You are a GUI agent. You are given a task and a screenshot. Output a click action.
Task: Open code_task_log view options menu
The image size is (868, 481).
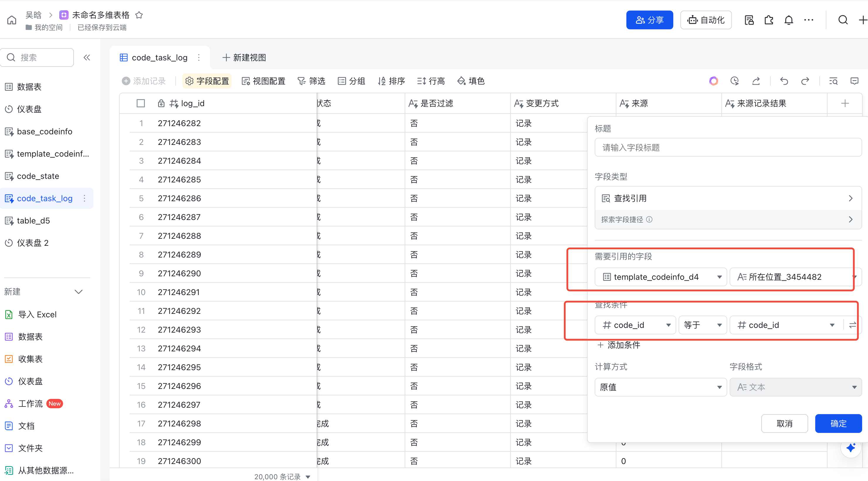(199, 57)
